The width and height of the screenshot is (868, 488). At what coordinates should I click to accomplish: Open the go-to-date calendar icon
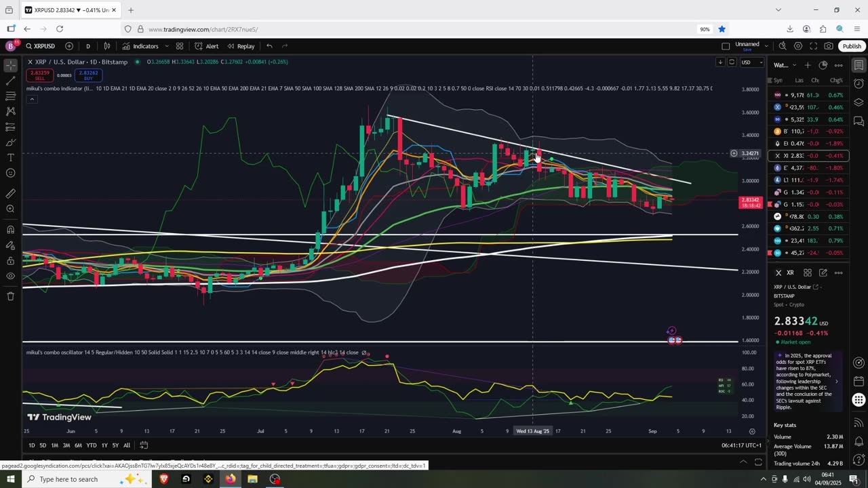[x=144, y=445]
